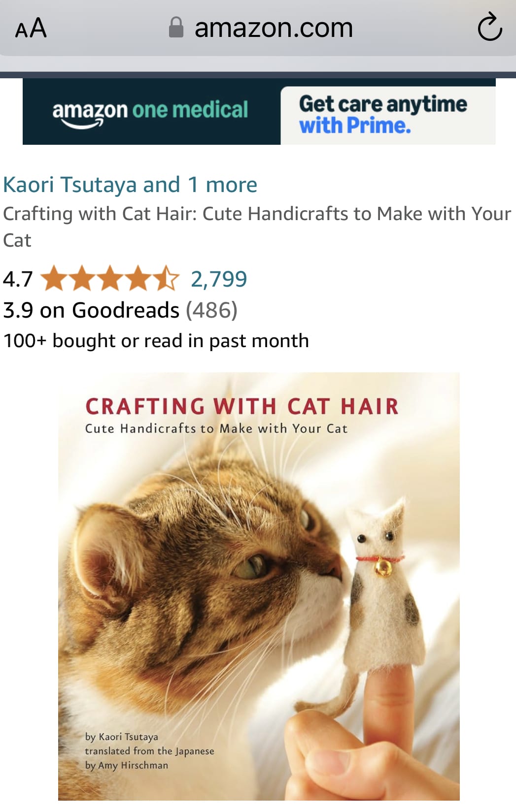This screenshot has width=516, height=812.
Task: Tap the by Kaori Tsutaya credit on cover
Action: click(x=122, y=737)
